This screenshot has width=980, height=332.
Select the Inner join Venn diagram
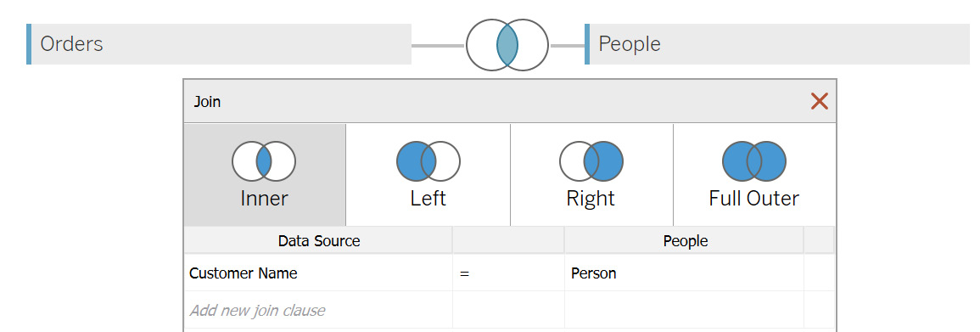click(x=264, y=161)
